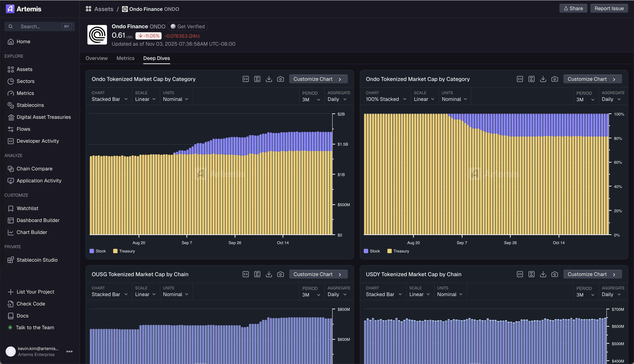
Task: Click the sigma formula icon on the first chart
Action: point(257,79)
